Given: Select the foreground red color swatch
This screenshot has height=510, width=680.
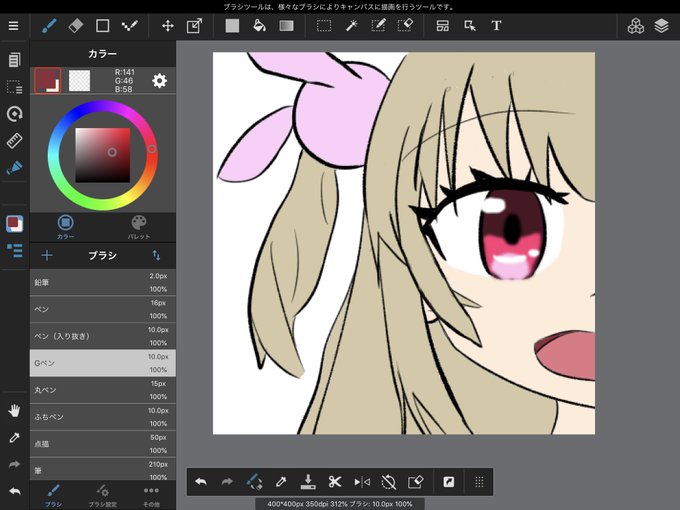Looking at the screenshot, I should (x=47, y=81).
